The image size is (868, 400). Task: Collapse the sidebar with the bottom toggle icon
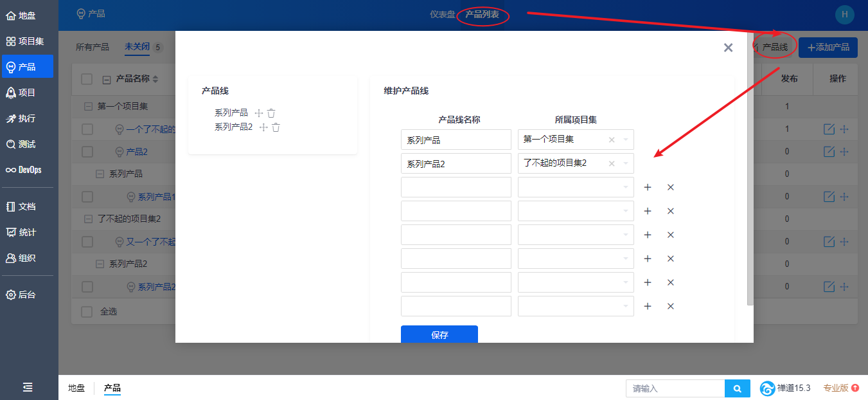point(28,387)
